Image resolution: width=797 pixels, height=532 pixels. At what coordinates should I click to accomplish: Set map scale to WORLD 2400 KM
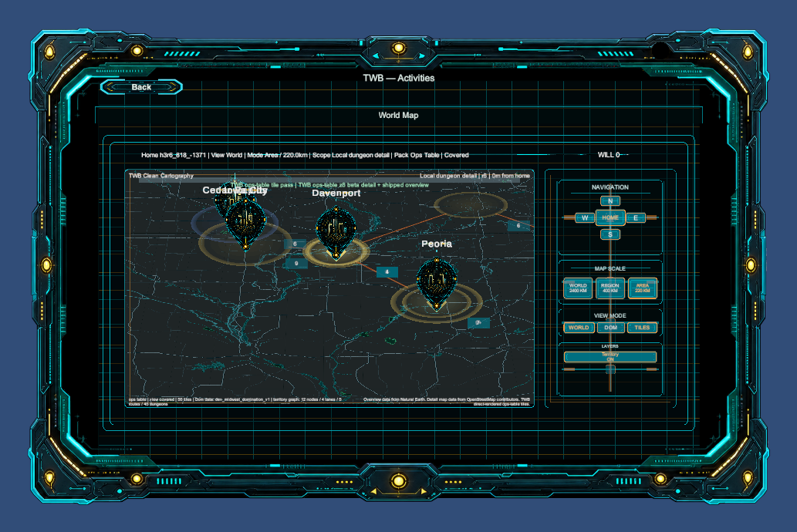[x=578, y=288]
